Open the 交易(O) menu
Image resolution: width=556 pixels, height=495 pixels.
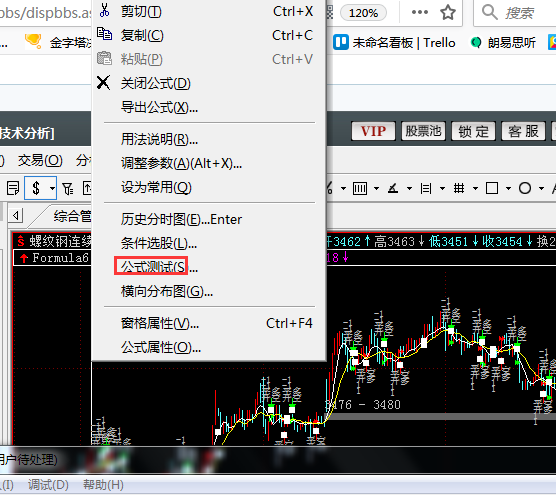click(40, 161)
